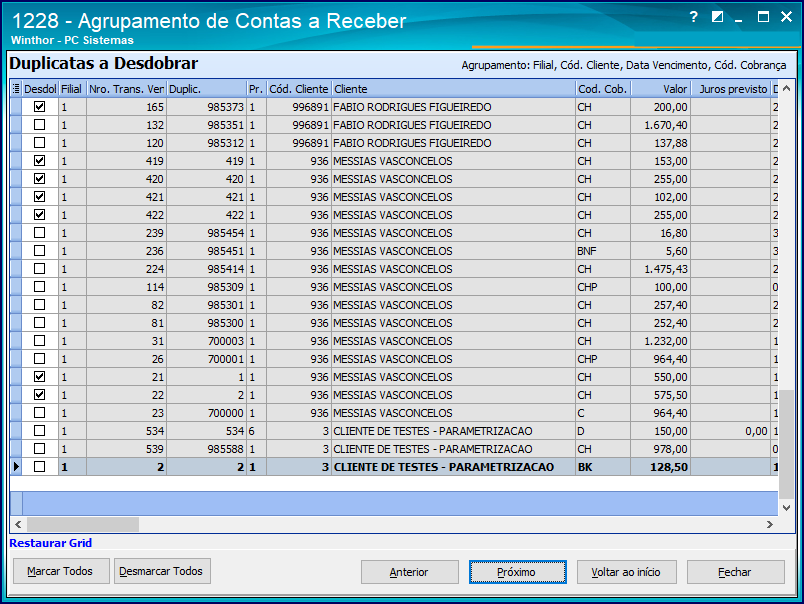Click the vertical scrollbar up arrow
This screenshot has width=804, height=604.
(787, 89)
